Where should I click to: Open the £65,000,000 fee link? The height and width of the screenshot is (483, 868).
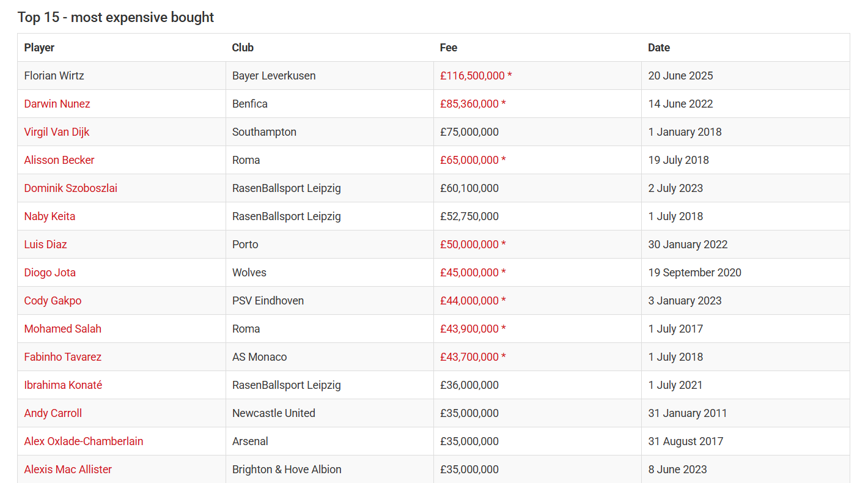tap(473, 160)
